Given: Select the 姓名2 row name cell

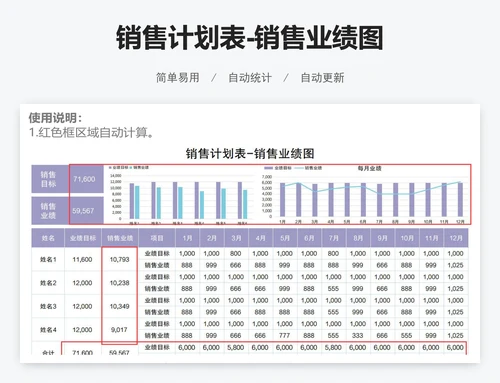Looking at the screenshot, I should pos(48,283).
